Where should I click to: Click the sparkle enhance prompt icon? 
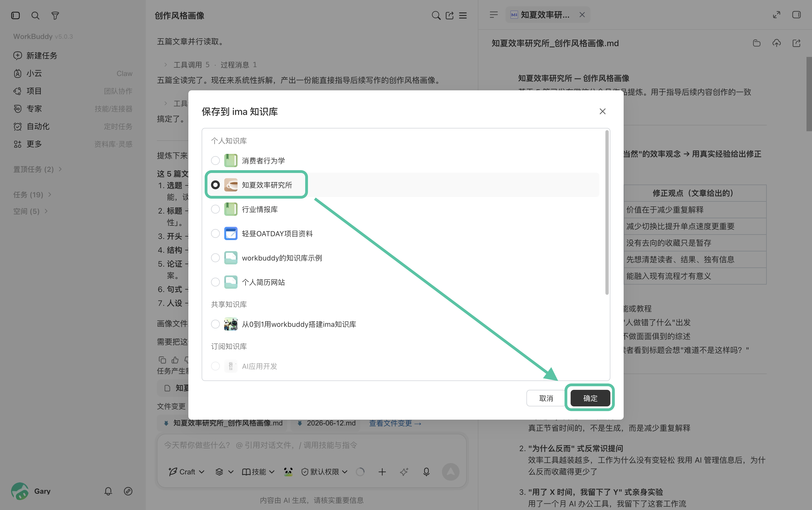404,472
